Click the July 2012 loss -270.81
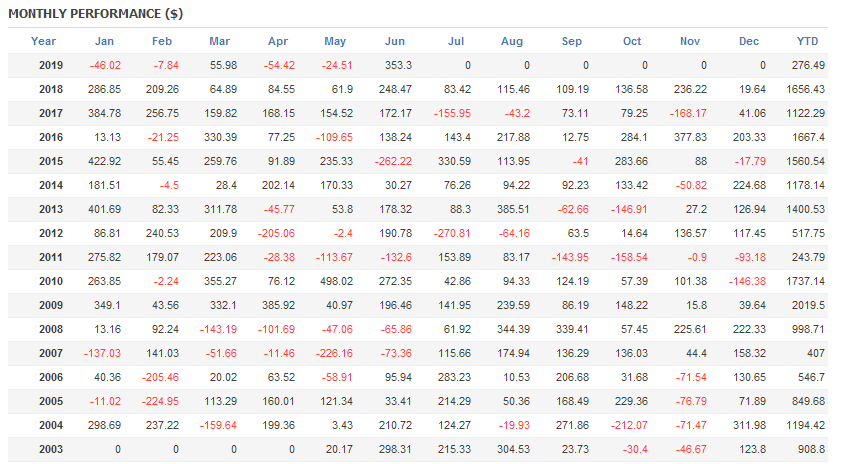 (453, 233)
